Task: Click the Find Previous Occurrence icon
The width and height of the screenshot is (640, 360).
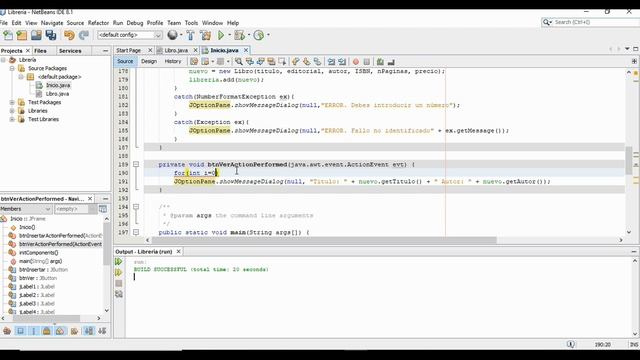Action: pyautogui.click(x=249, y=62)
